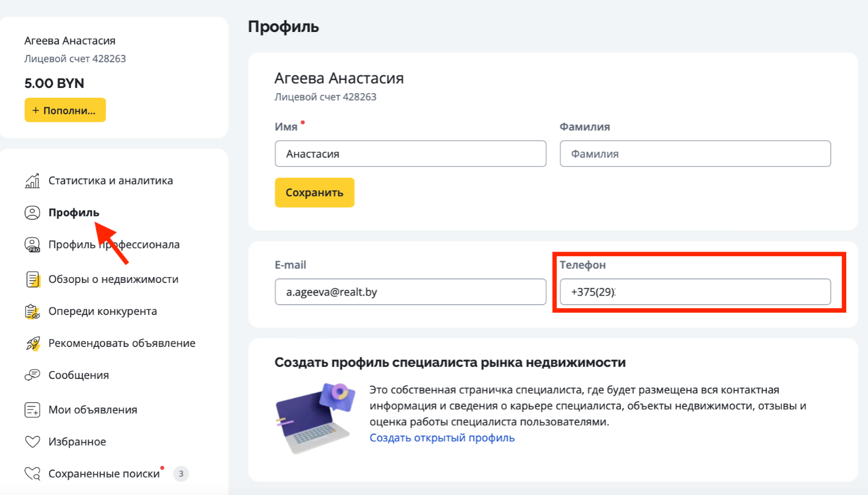This screenshot has width=868, height=503.
Task: Focus the Имя field containing Анастасия
Action: point(410,154)
